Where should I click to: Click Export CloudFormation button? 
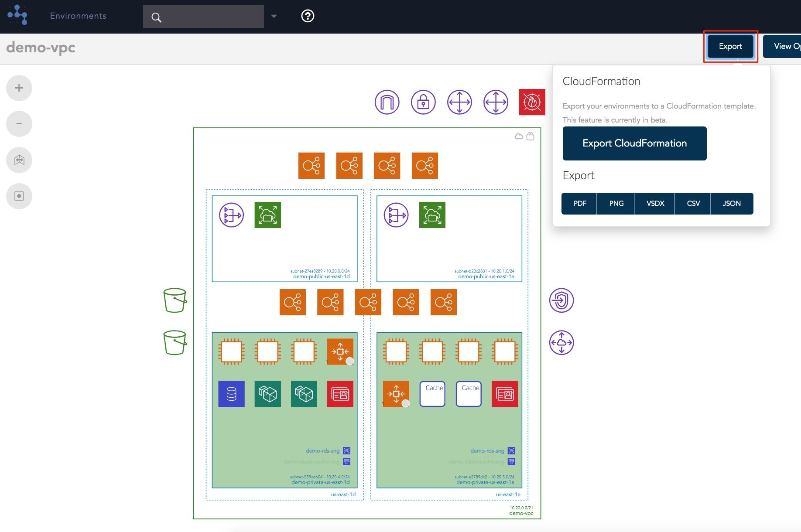click(634, 143)
